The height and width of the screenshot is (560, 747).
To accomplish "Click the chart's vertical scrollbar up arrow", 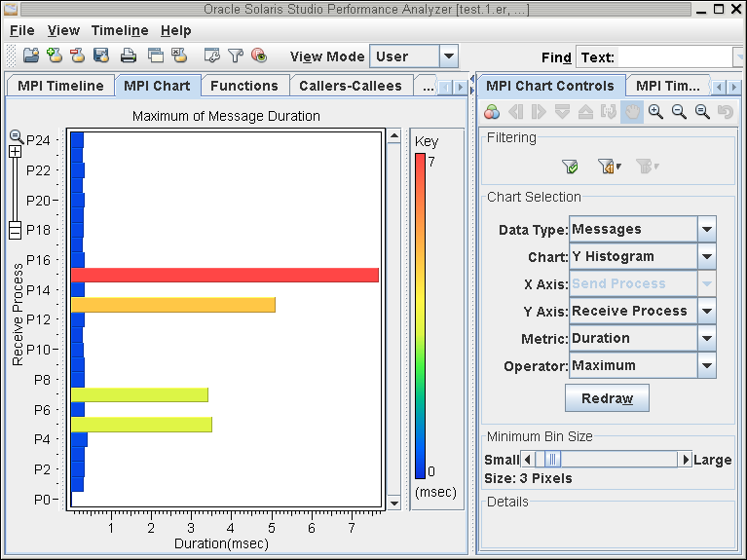I will [x=393, y=136].
